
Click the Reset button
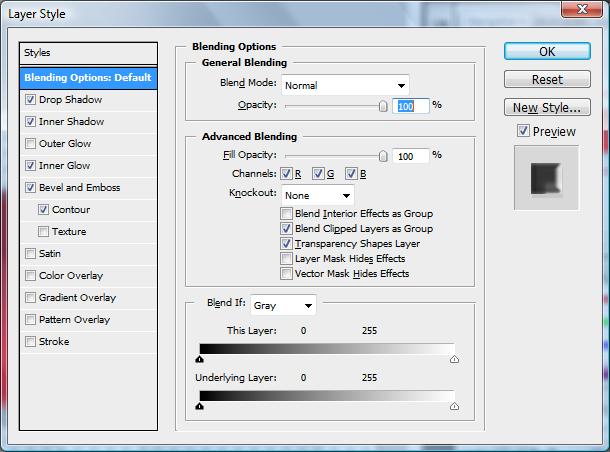point(547,79)
